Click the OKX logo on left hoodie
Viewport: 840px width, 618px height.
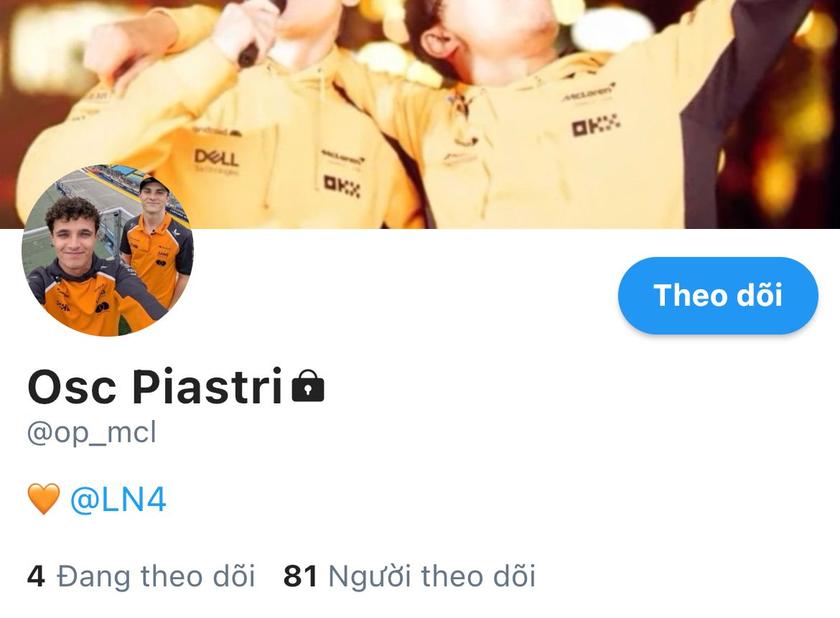(342, 186)
